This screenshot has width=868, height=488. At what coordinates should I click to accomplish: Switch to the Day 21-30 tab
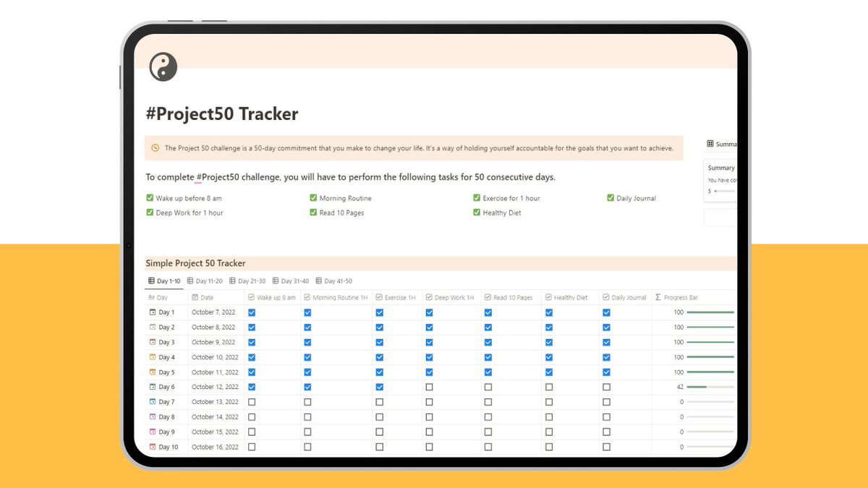point(247,281)
